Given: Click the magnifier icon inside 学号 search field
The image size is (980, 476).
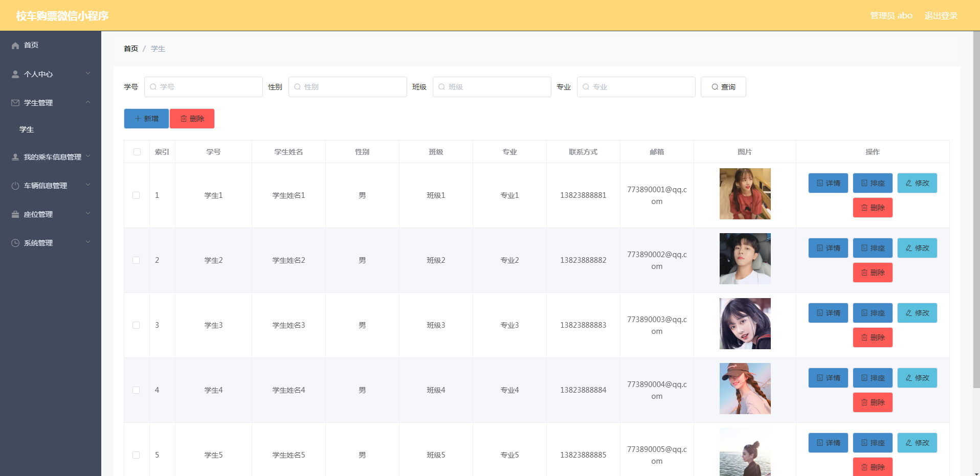Looking at the screenshot, I should click(x=154, y=87).
